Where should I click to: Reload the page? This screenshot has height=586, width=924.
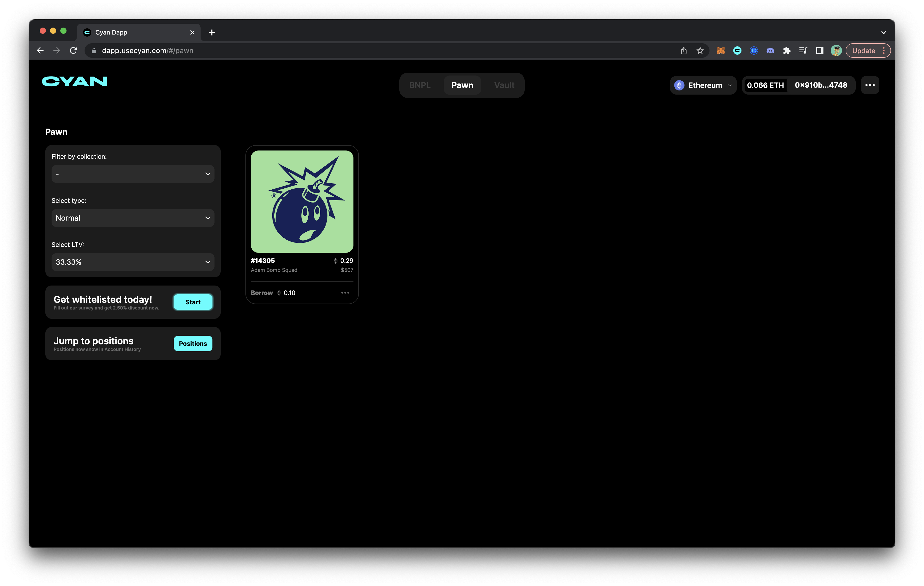73,51
